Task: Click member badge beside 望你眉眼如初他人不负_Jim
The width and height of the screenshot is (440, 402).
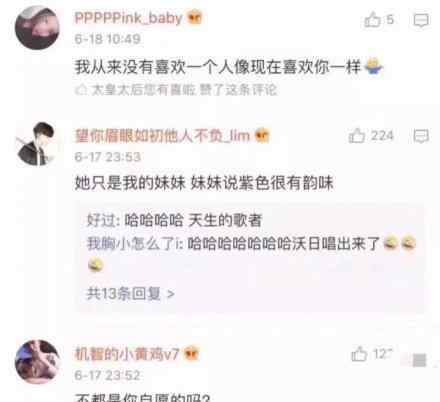Action: click(262, 135)
